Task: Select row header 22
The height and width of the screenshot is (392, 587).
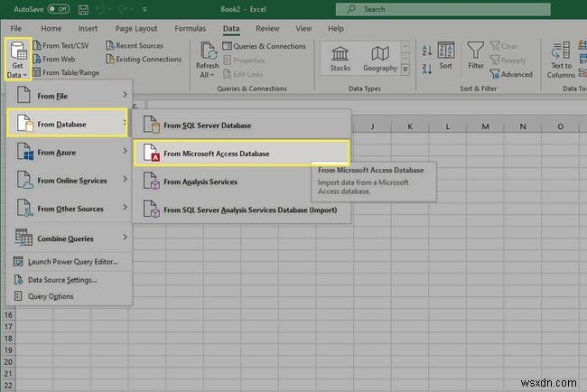Action: 8,386
